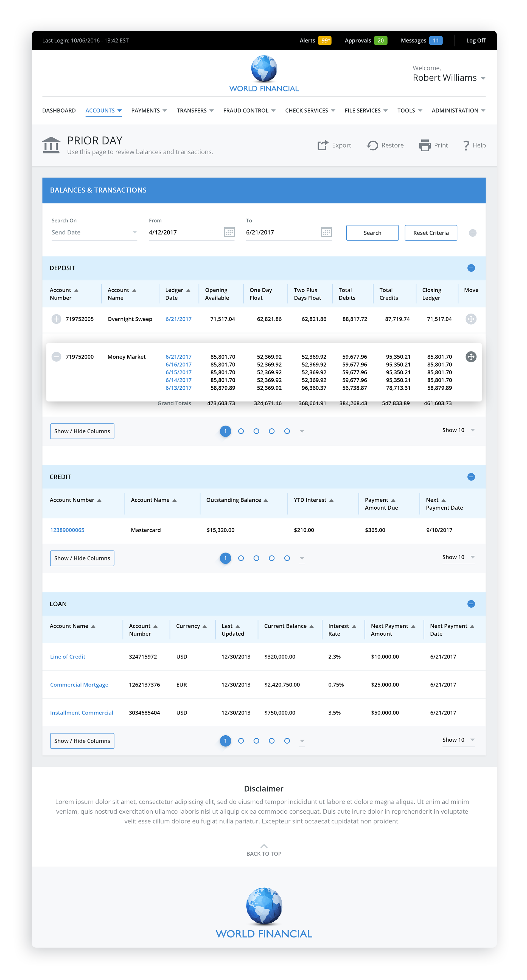Collapse the search criteria panel
Viewport: 527px width, 980px height.
(473, 233)
